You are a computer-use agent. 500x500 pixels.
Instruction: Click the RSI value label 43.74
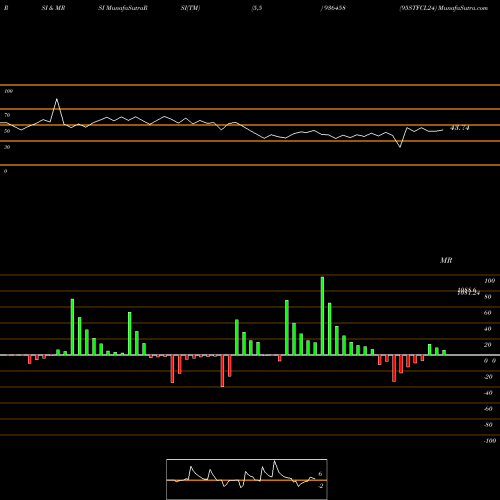[x=460, y=128]
